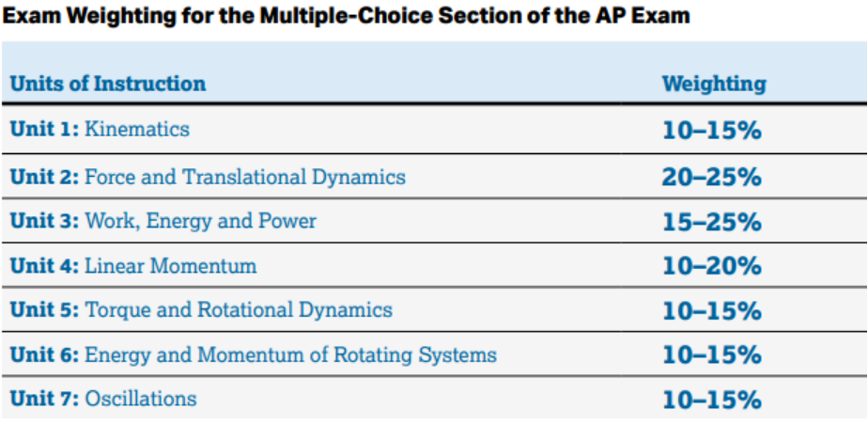The image size is (868, 424).
Task: Click Unit 3: Work, Energy and Power
Action: pos(163,221)
